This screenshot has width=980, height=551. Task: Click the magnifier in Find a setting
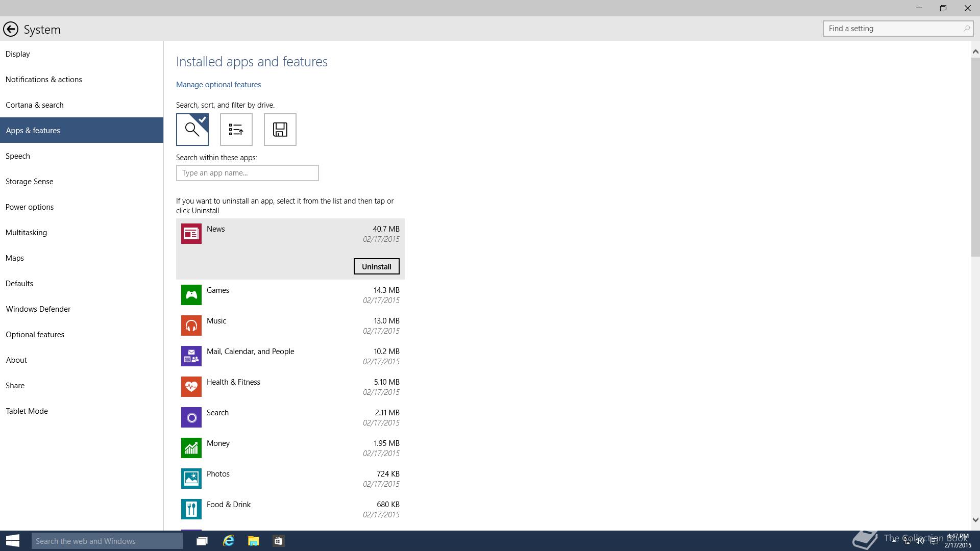point(966,29)
